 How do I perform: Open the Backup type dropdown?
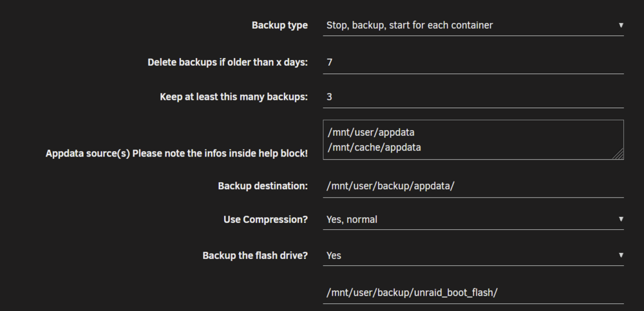473,26
